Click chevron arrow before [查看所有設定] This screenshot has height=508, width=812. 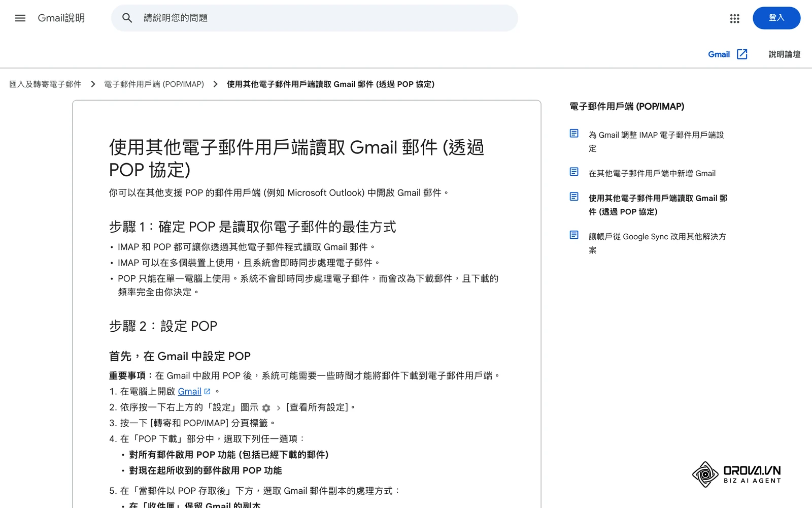tap(279, 408)
